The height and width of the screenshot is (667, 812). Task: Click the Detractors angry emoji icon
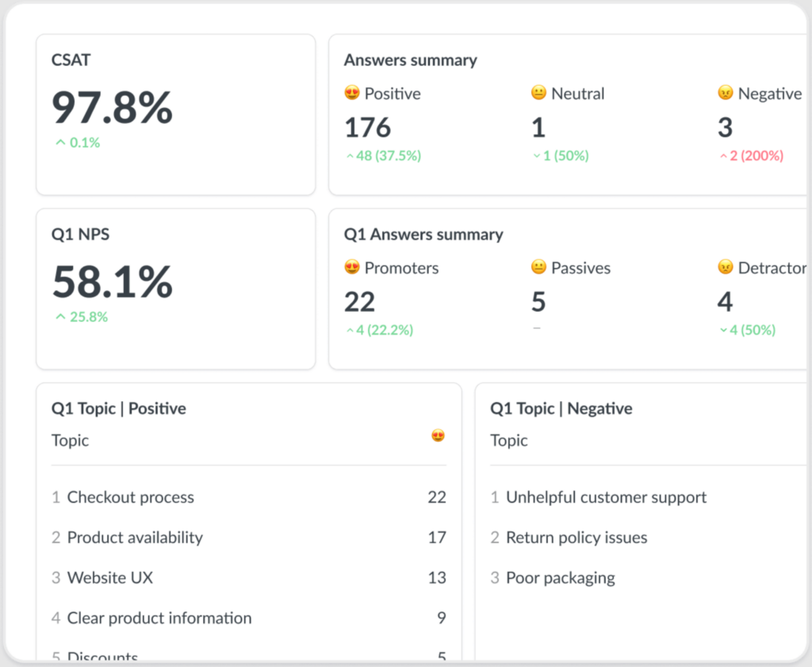pyautogui.click(x=725, y=268)
